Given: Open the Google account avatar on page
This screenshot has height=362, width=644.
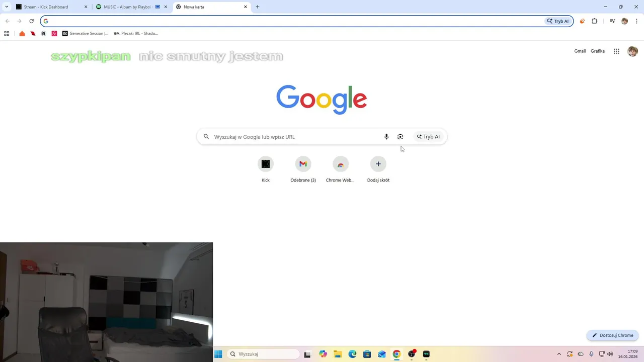Looking at the screenshot, I should coord(632,51).
